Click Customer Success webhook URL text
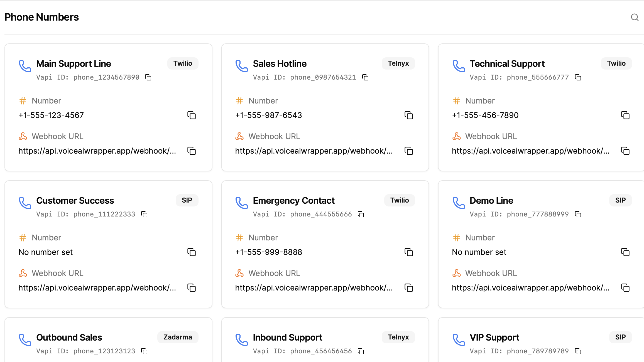Screen dimensions: 644x362 click(x=97, y=288)
